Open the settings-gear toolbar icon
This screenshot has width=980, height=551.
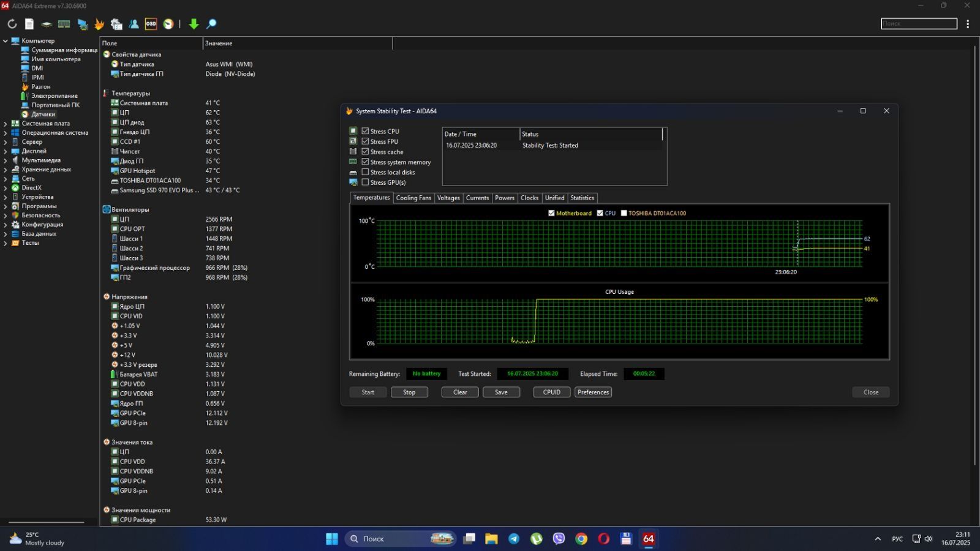point(116,24)
